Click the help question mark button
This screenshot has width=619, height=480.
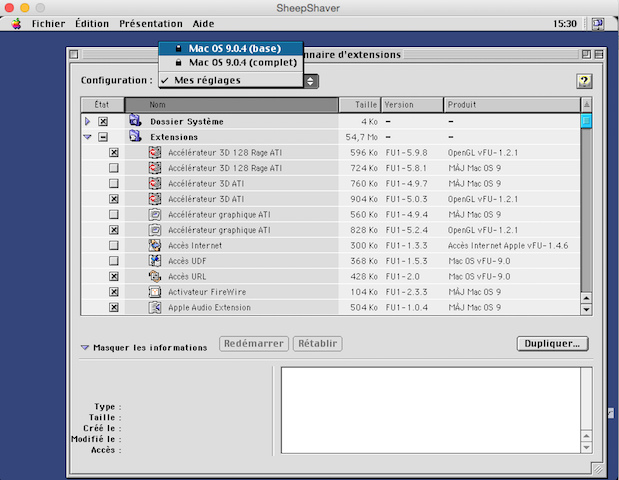pos(584,81)
